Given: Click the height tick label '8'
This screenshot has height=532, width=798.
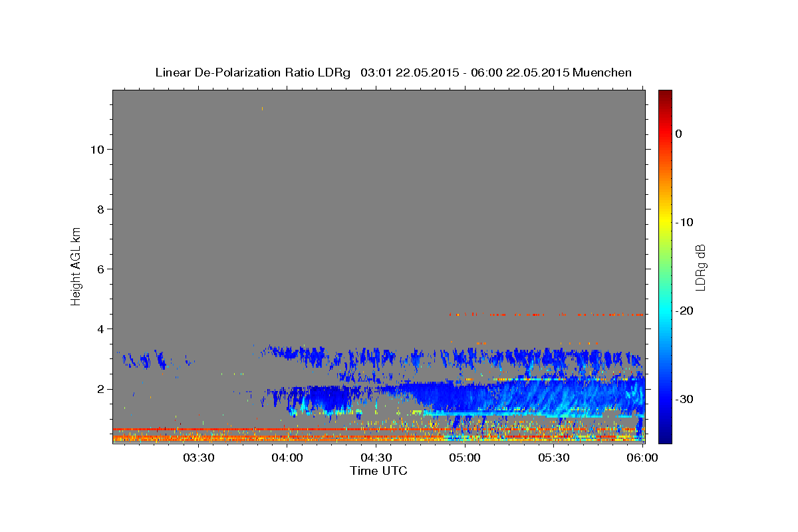Looking at the screenshot, I should click(100, 209).
